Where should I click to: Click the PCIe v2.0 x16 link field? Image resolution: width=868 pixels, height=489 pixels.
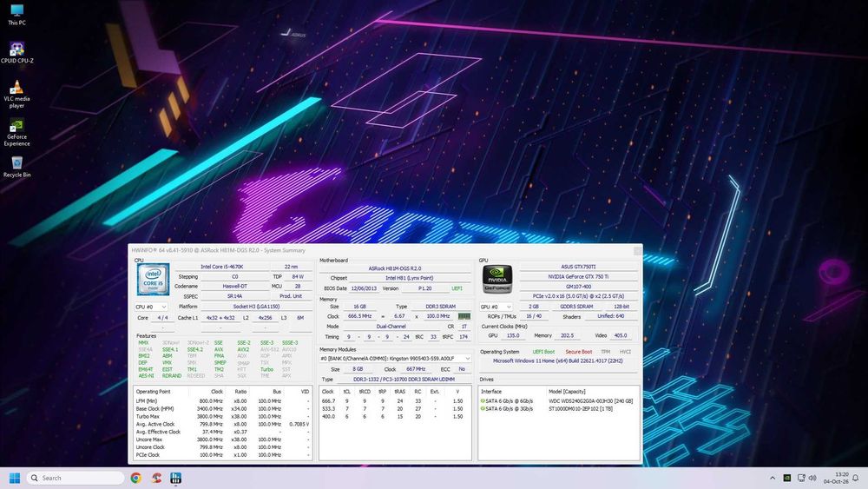pos(578,296)
